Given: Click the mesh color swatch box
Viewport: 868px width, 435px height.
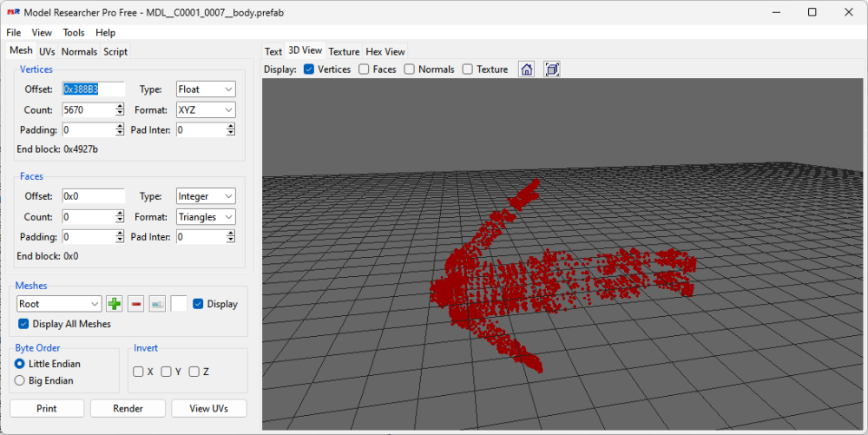Looking at the screenshot, I should click(179, 304).
